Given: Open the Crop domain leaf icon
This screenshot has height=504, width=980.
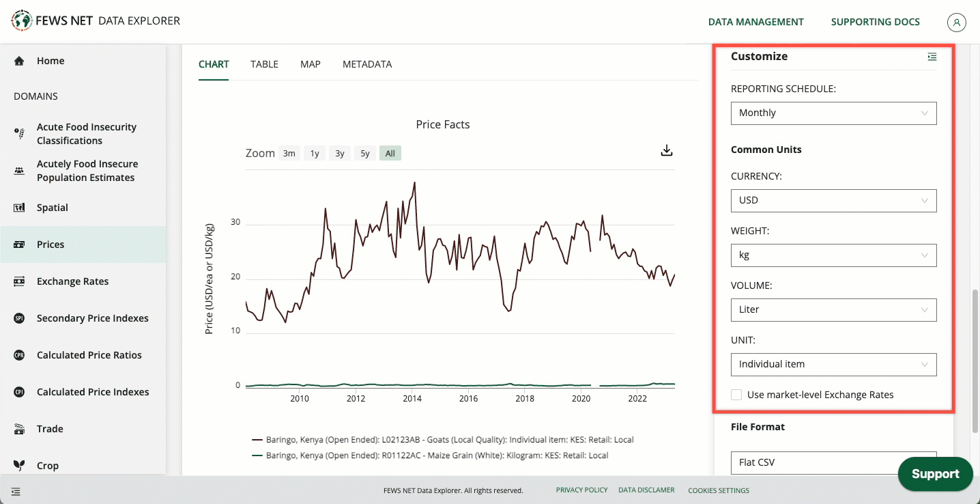Looking at the screenshot, I should pos(18,466).
